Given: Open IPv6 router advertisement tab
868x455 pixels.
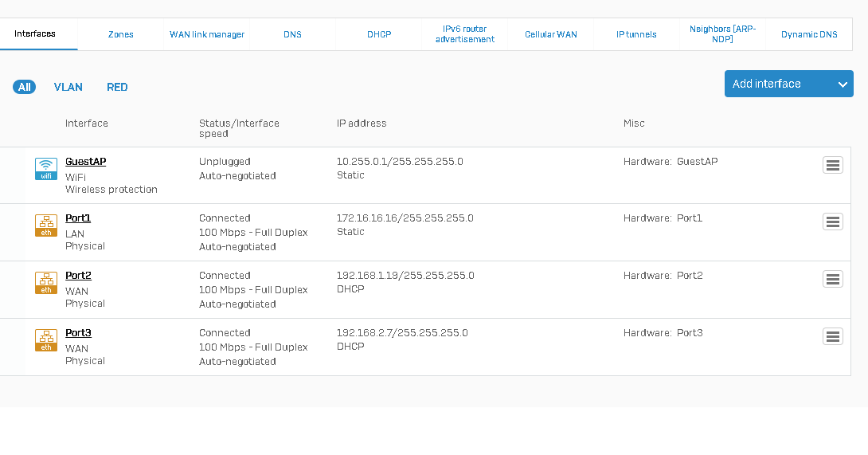Looking at the screenshot, I should click(464, 34).
